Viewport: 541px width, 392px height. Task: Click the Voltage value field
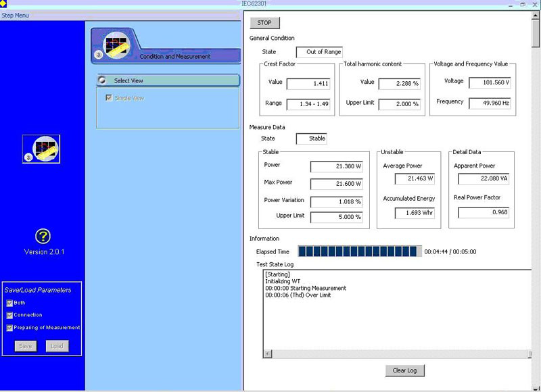pos(490,82)
